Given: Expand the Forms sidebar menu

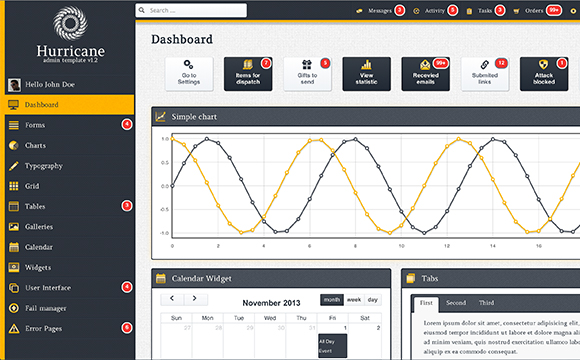Looking at the screenshot, I should pos(70,125).
